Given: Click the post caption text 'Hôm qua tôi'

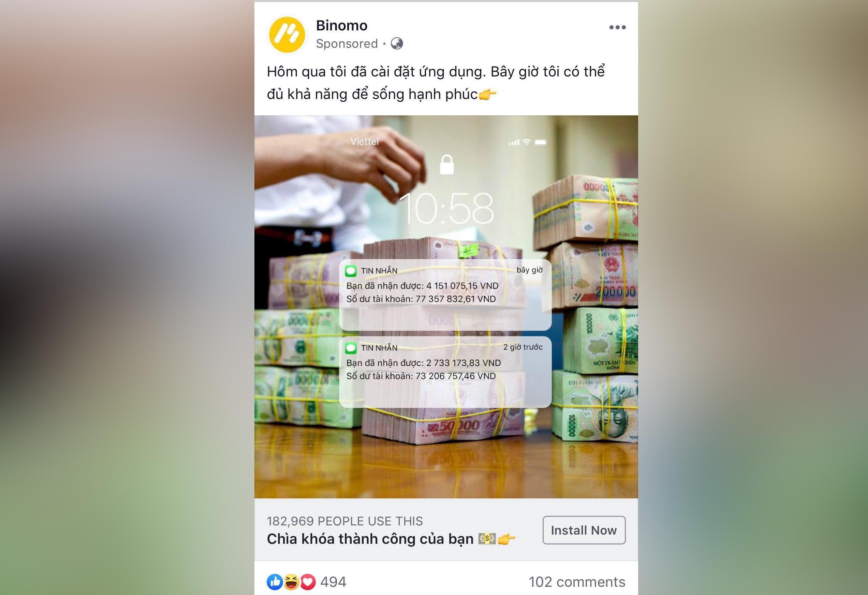Looking at the screenshot, I should [x=436, y=83].
